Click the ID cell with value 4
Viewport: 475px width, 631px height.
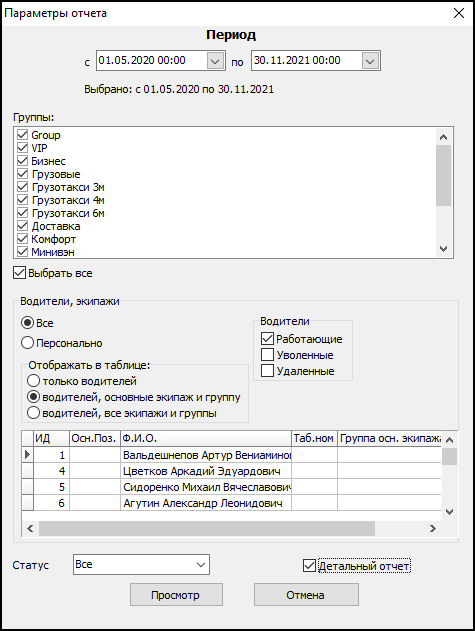[x=51, y=471]
